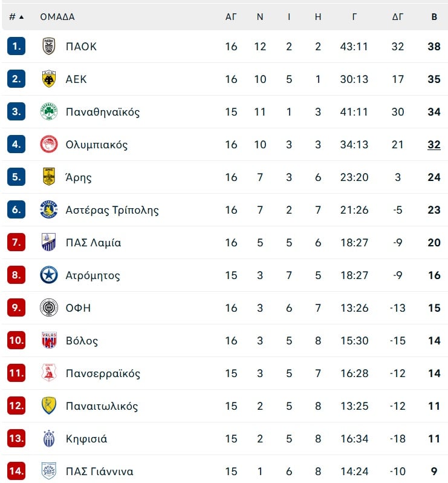Sort by ΑΓ matches played header

coord(231,17)
